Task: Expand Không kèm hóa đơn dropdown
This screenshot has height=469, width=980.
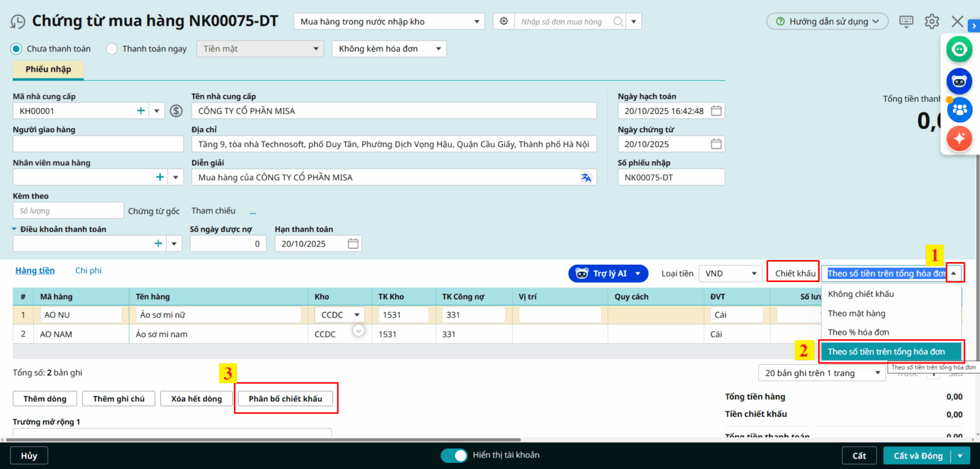Action: tap(389, 49)
